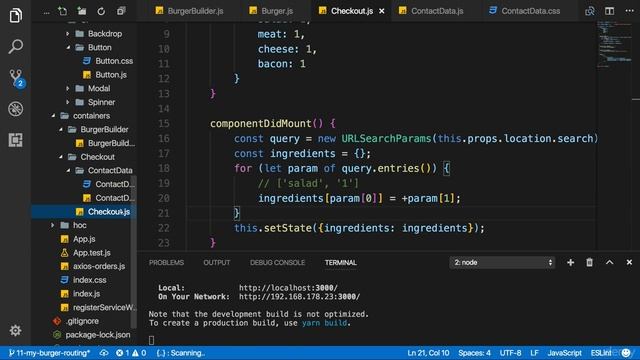The height and width of the screenshot is (360, 640).
Task: Click the cloud sync icon in status bar
Action: pos(104,353)
